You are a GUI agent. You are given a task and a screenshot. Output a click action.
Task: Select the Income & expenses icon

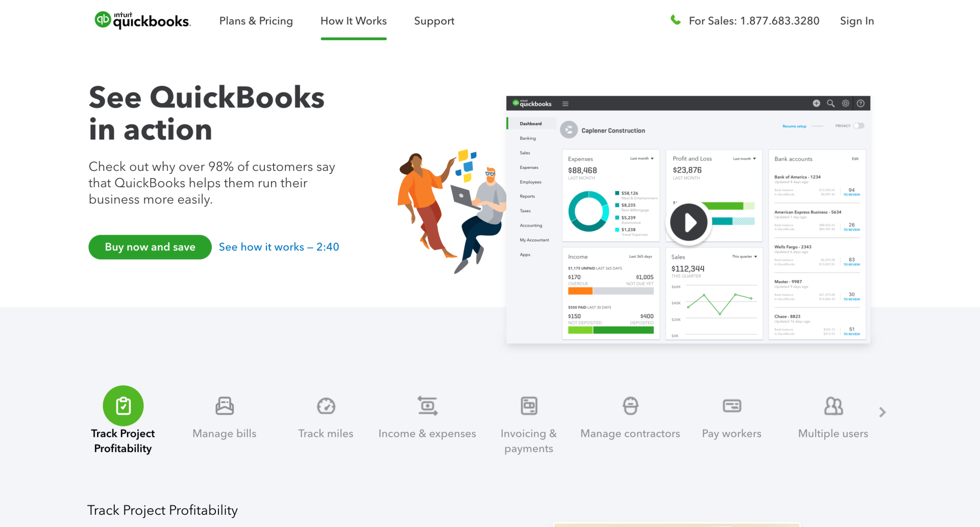pos(427,406)
